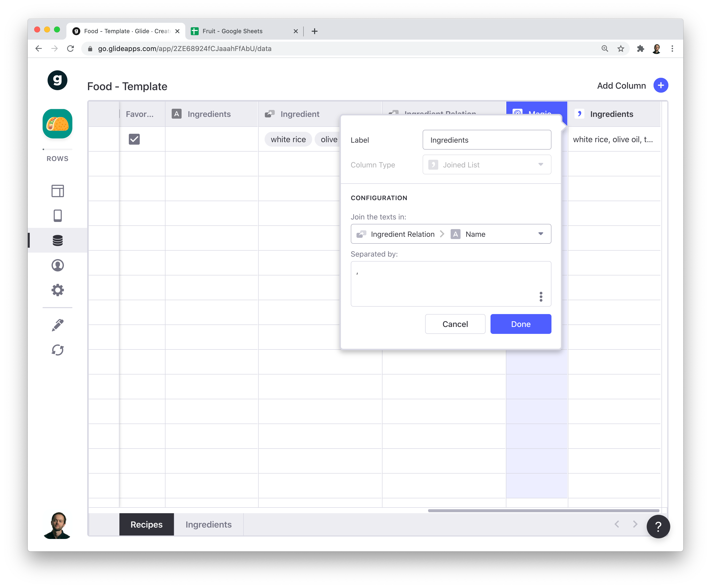Image resolution: width=711 pixels, height=588 pixels.
Task: Open the three-dot menu in the separator field
Action: pyautogui.click(x=541, y=296)
